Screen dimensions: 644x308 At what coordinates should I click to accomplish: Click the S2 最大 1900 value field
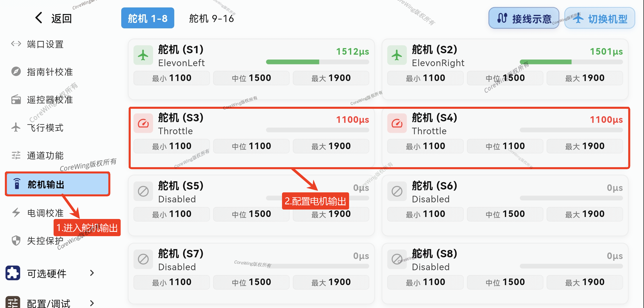click(584, 78)
